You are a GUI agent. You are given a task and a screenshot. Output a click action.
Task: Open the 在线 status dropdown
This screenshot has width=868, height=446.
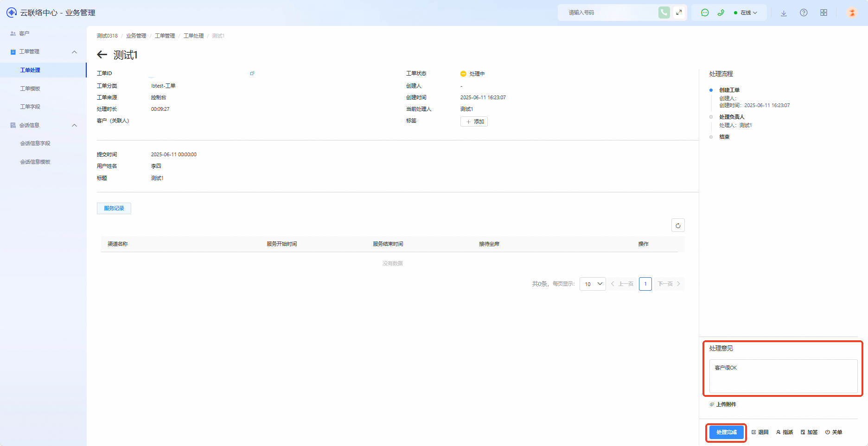pyautogui.click(x=746, y=13)
